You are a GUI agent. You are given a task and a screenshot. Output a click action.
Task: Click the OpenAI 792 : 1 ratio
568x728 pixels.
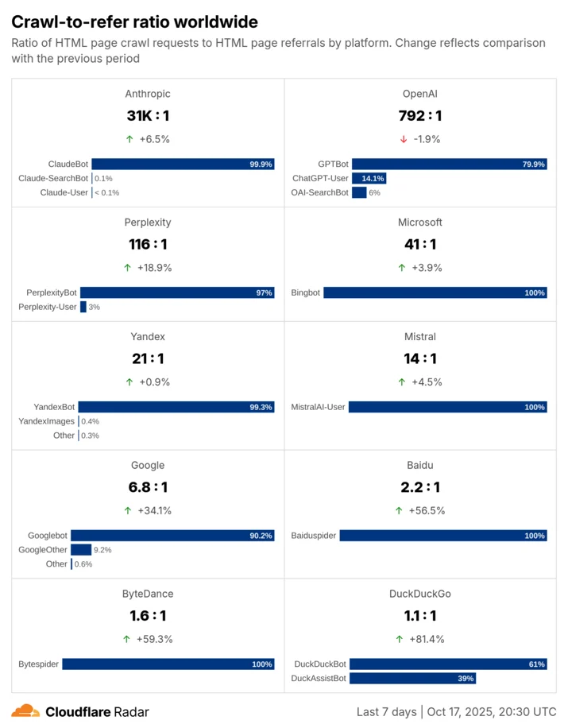420,115
